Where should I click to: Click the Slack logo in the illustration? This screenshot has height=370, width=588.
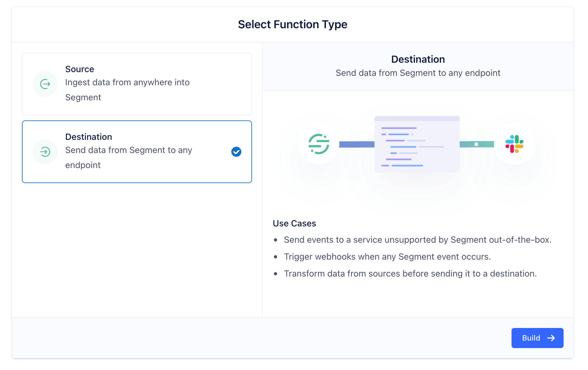click(514, 145)
